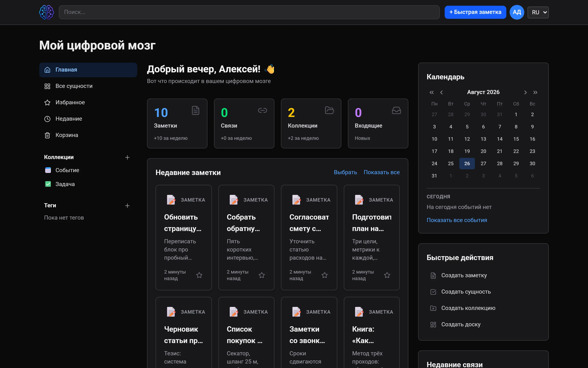Click the Событие calendar icon in sidebar

48,170
